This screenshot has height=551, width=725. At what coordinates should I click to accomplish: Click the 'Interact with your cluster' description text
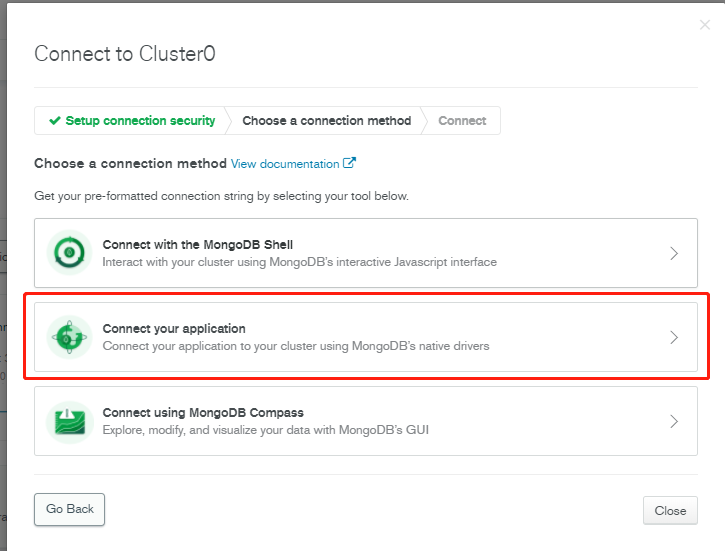[x=300, y=262]
